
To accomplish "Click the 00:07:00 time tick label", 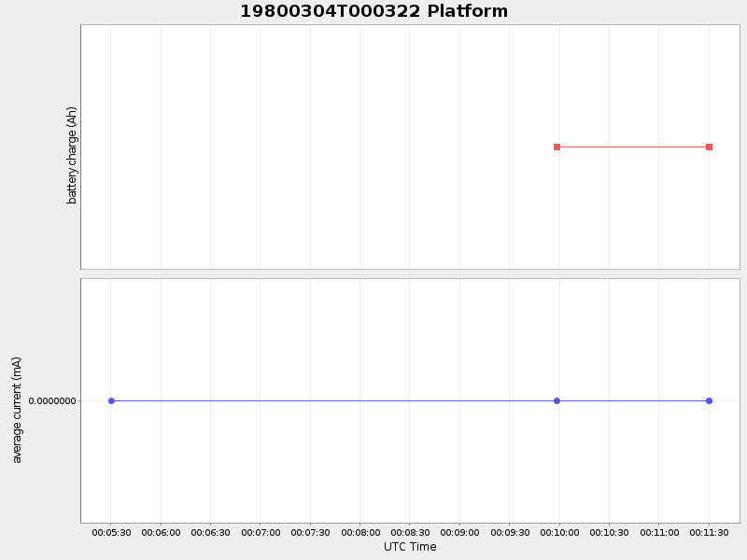I will coord(261,532).
